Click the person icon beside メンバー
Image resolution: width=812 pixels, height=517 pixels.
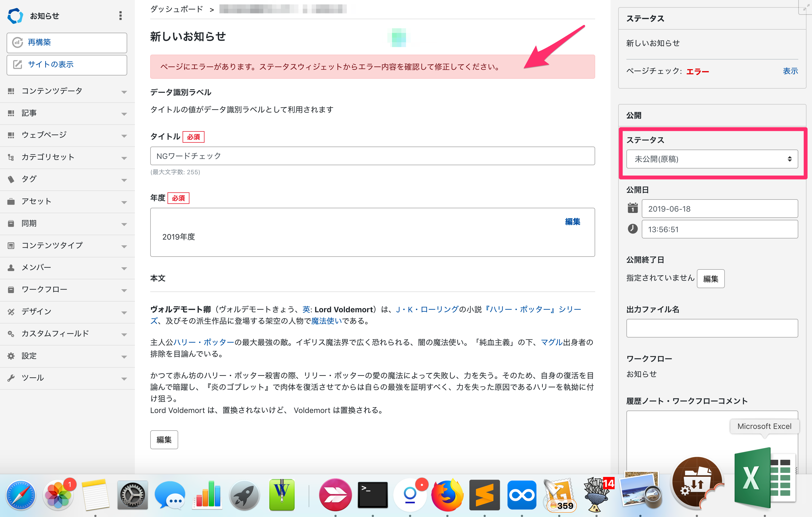click(x=11, y=267)
